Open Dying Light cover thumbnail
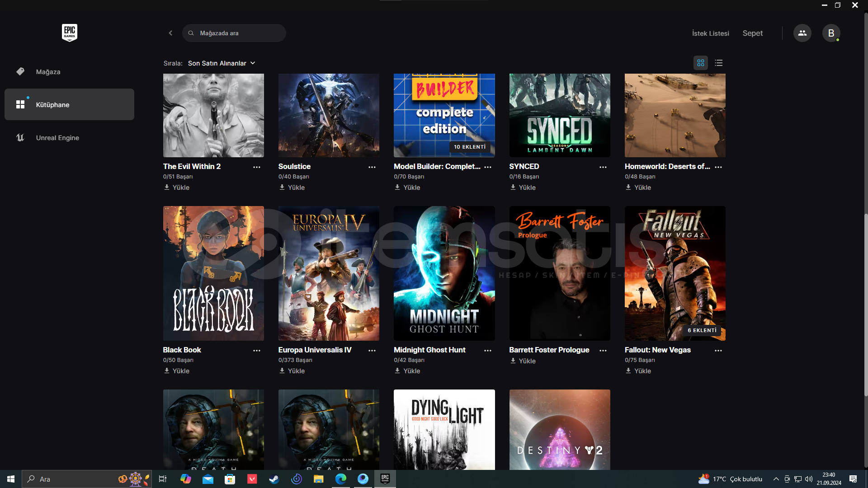This screenshot has height=488, width=868. pos(444,430)
